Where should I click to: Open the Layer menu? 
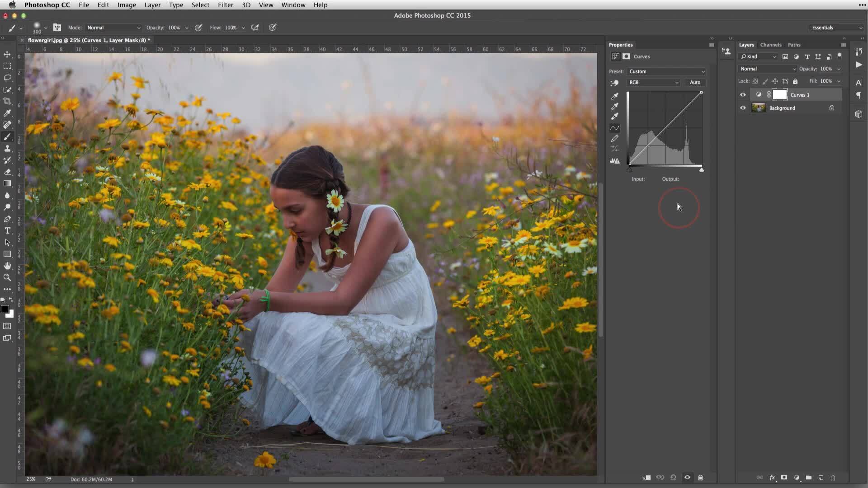pos(152,5)
